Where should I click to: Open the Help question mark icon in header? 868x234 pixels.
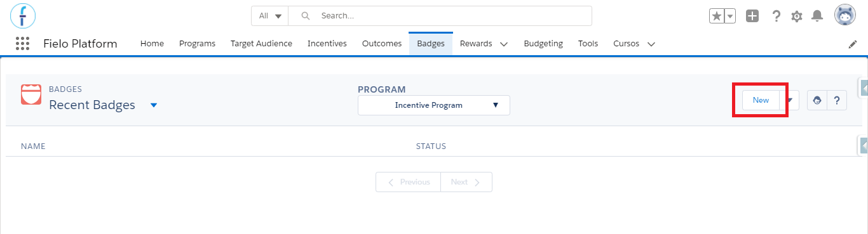point(776,16)
